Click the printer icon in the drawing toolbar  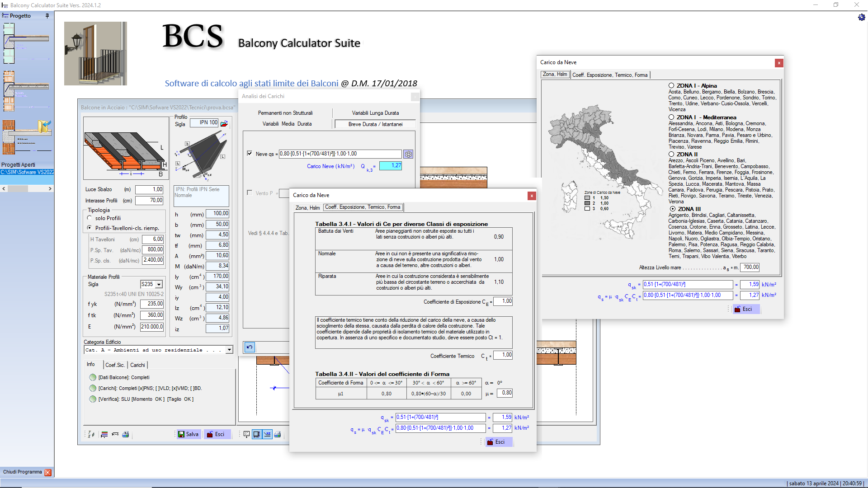pyautogui.click(x=278, y=434)
